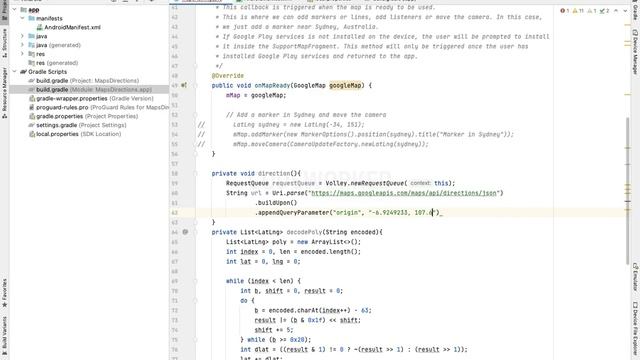Place cursor on the @Override annotation
The image size is (640, 360).
tap(227, 76)
